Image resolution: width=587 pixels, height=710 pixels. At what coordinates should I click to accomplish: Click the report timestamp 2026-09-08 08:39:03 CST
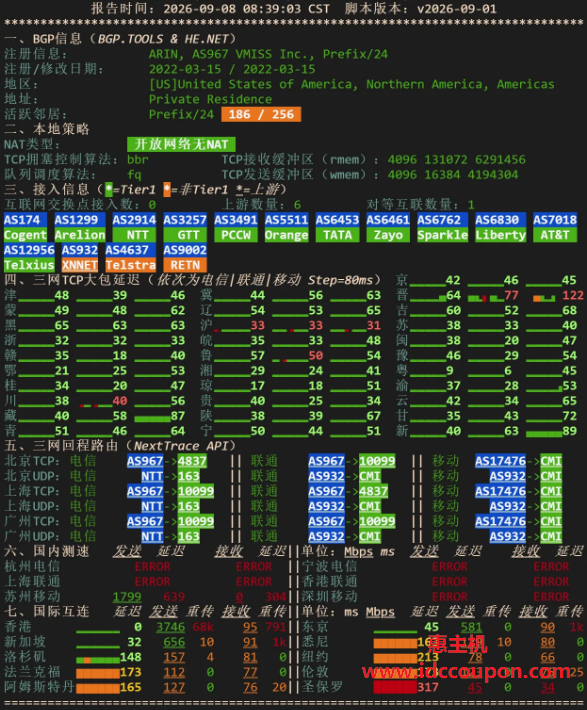246,9
